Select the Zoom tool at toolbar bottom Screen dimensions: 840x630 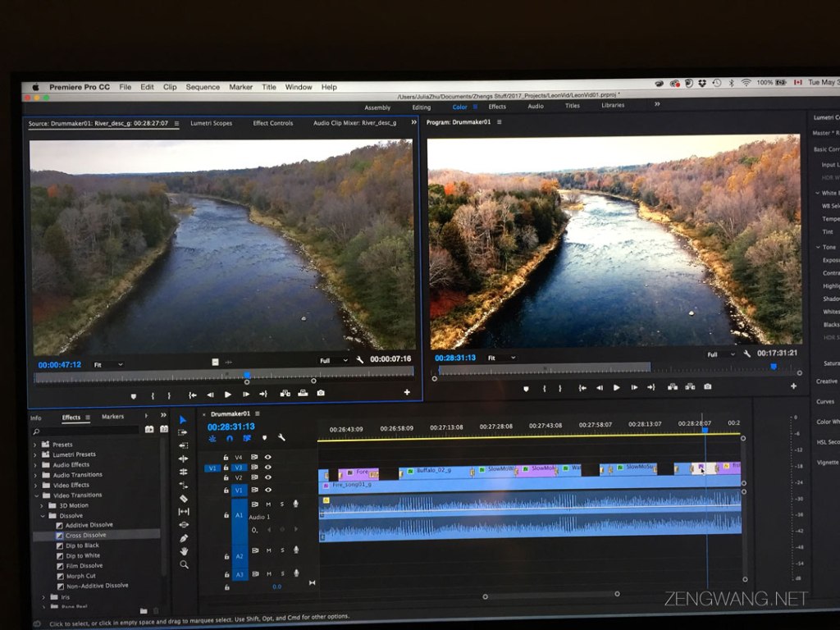click(185, 564)
